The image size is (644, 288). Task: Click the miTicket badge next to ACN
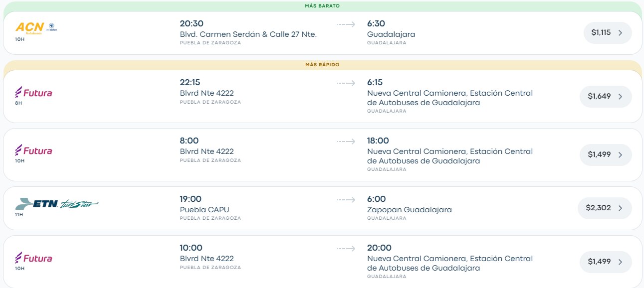[x=52, y=27]
